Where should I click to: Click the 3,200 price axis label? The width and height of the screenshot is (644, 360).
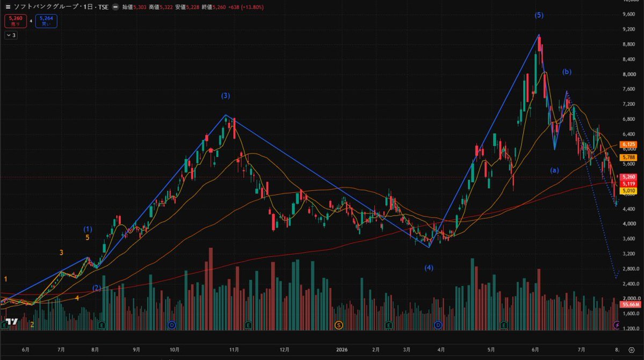pyautogui.click(x=629, y=254)
